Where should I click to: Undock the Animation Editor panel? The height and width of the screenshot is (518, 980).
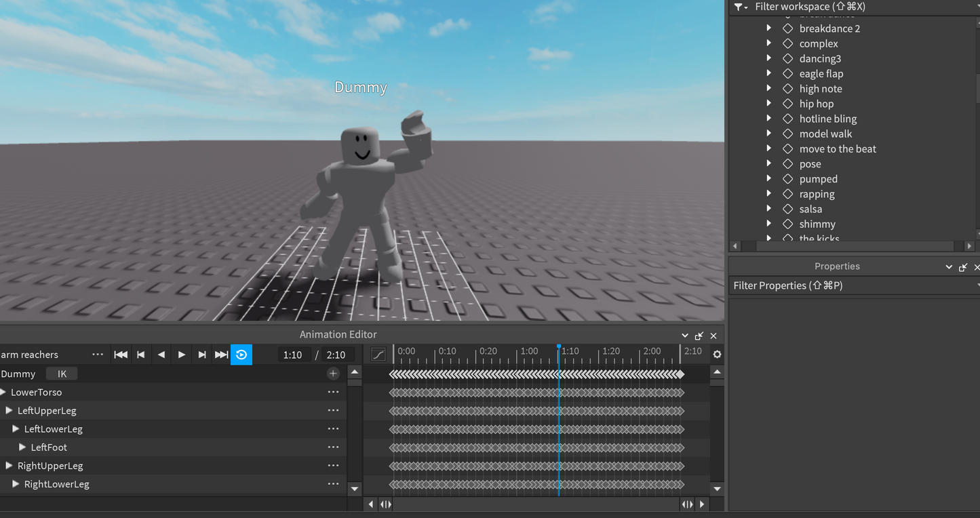point(699,336)
